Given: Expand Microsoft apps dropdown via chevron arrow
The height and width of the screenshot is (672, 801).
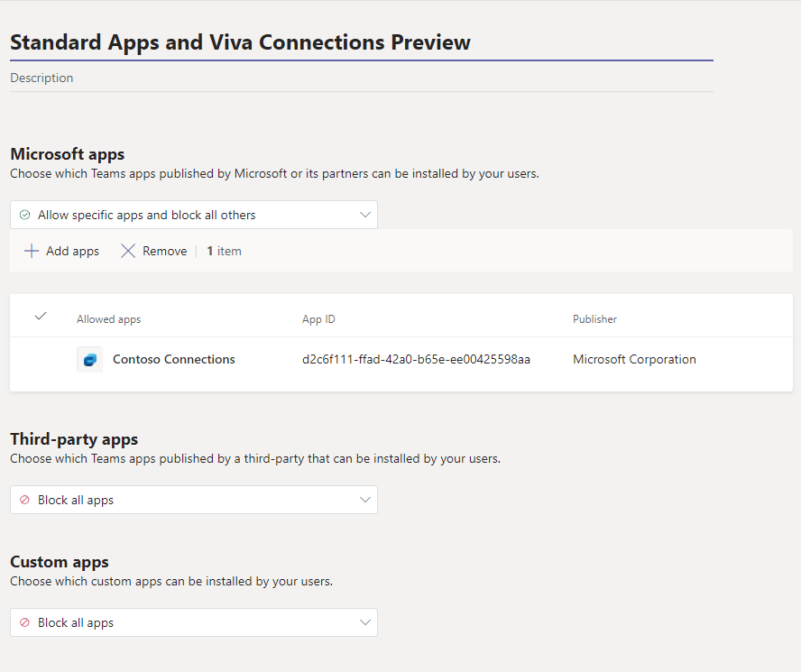Looking at the screenshot, I should [x=365, y=216].
